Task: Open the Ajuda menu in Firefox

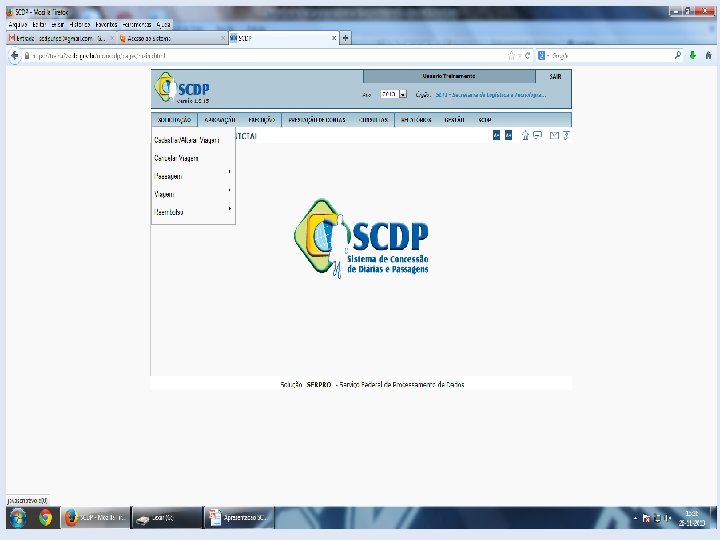Action: [163, 24]
